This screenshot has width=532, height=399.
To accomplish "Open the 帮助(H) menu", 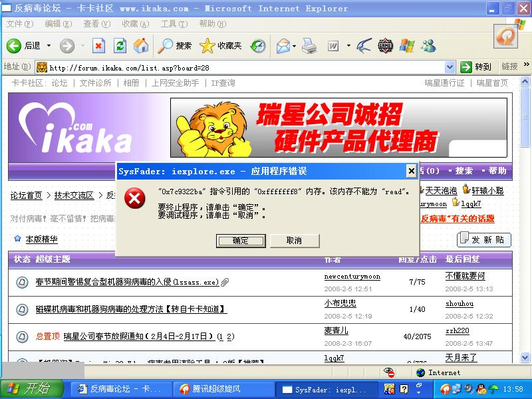I will 213,24.
